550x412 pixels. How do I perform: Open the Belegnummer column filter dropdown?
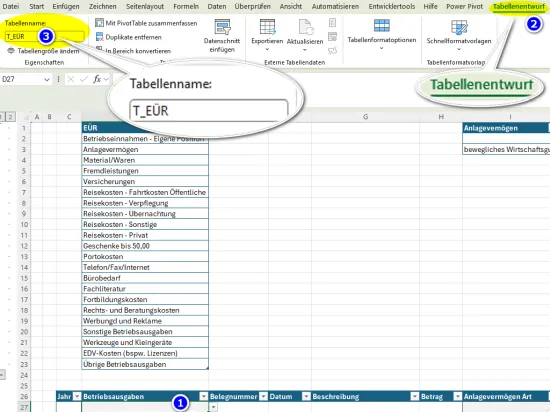pyautogui.click(x=263, y=396)
